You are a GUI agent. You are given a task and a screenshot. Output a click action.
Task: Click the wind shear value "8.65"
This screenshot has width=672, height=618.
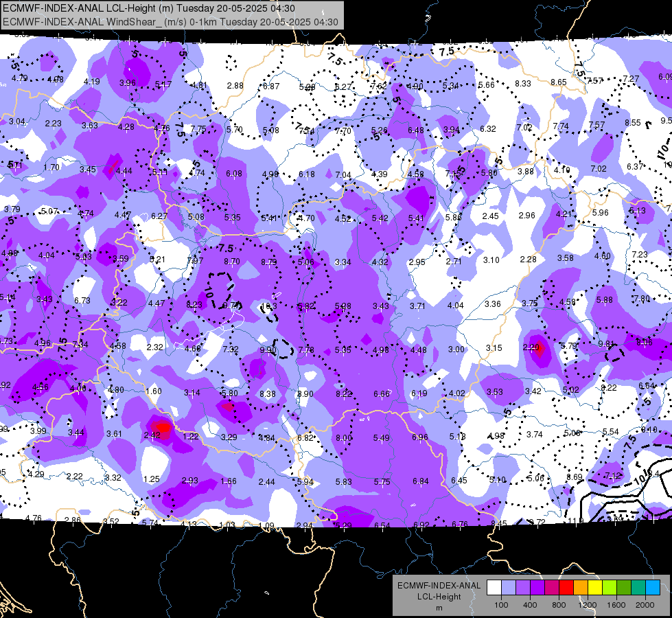click(559, 82)
